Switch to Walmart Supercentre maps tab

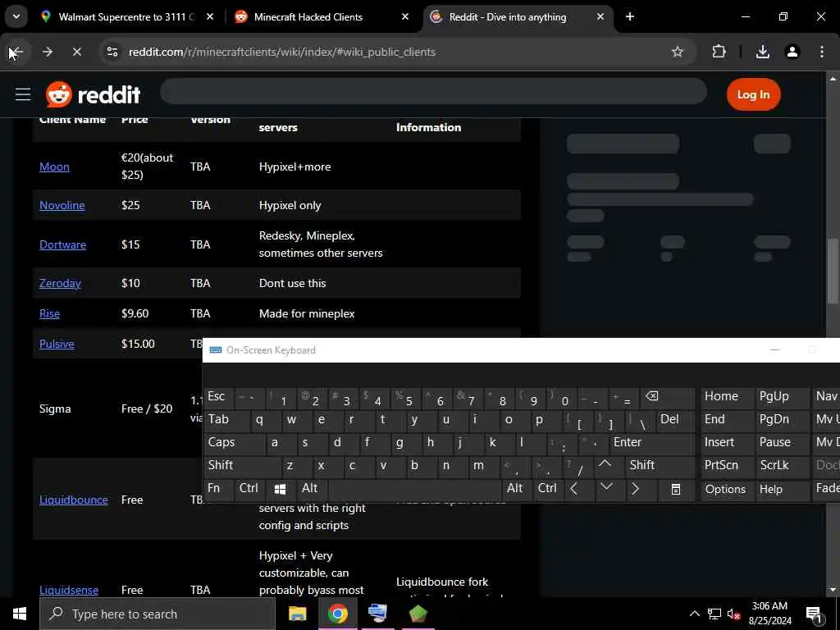point(126,16)
